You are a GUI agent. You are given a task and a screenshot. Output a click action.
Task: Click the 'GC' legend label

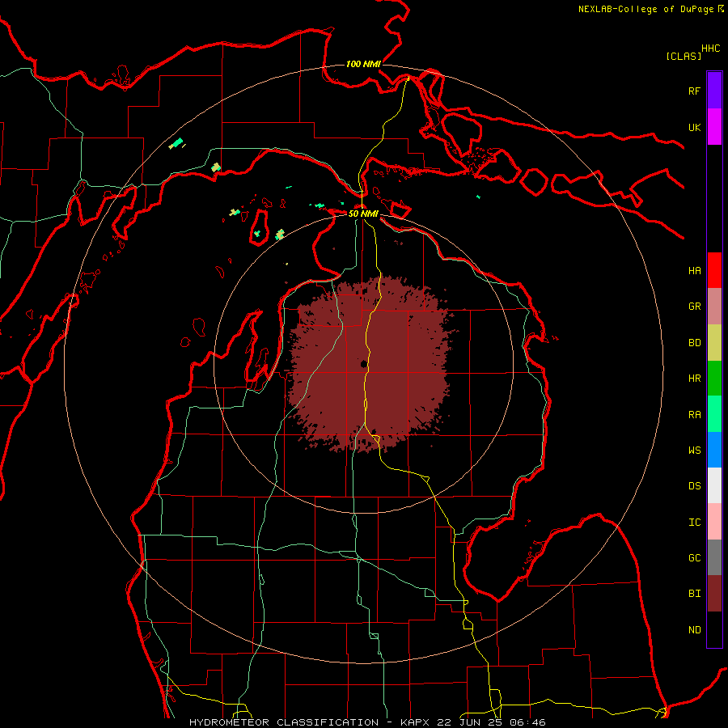(x=694, y=558)
